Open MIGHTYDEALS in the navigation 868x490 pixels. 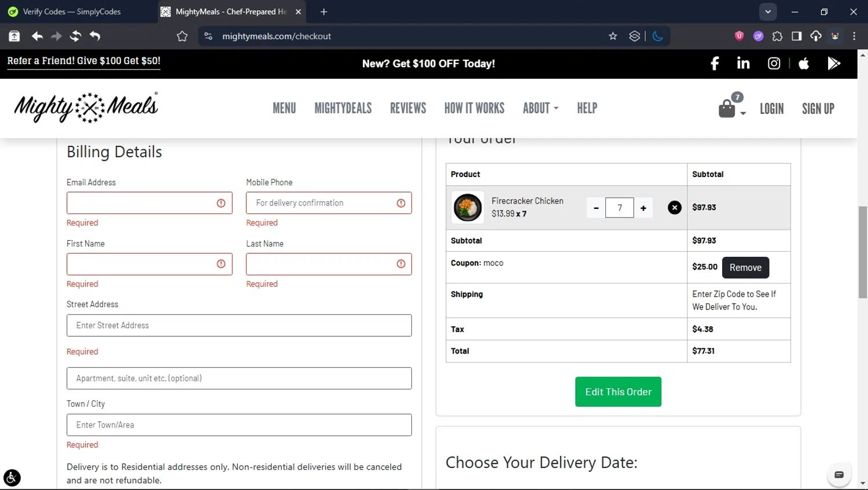click(x=343, y=108)
